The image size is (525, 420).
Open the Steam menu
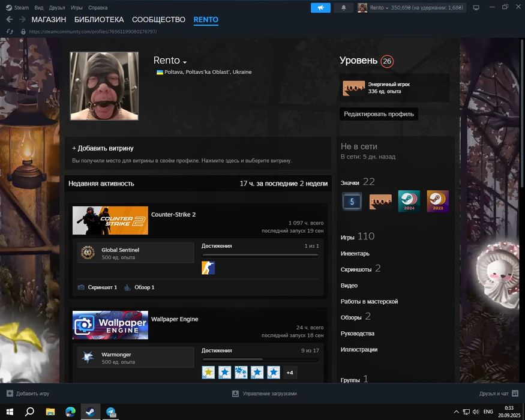[21, 7]
